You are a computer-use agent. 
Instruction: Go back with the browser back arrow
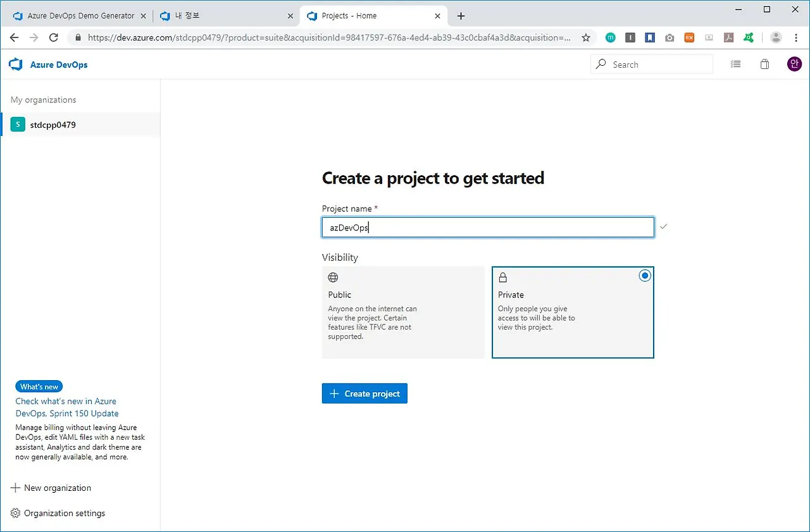coord(15,37)
